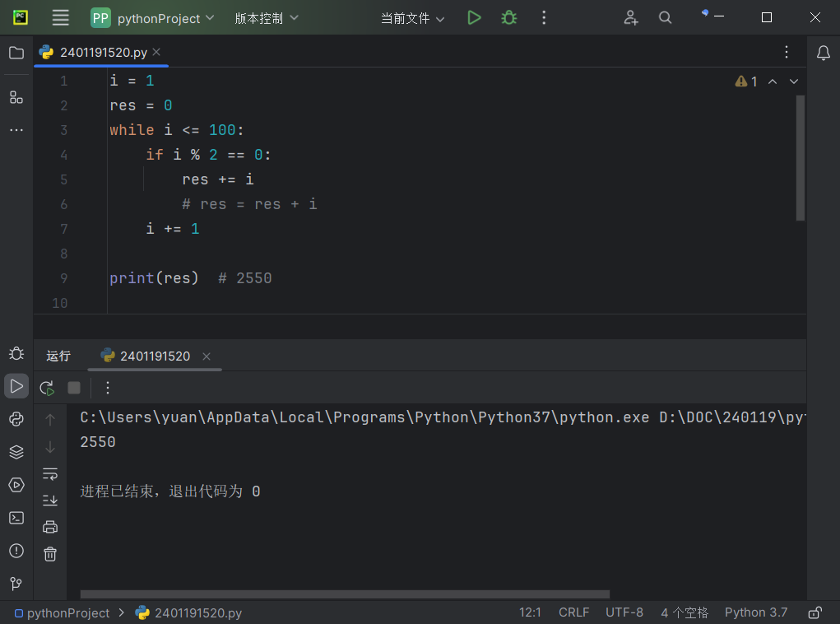840x624 pixels.
Task: Go to previous highlighted problem arrow
Action: (x=773, y=81)
